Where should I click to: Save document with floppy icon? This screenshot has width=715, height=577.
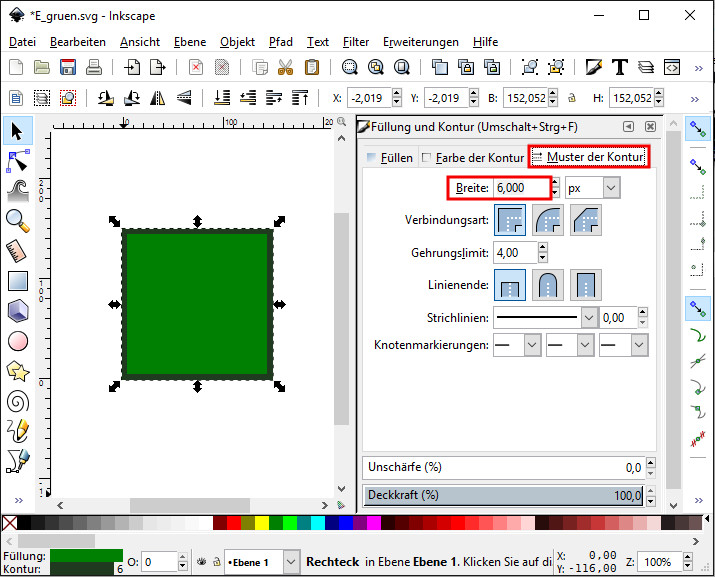(x=68, y=68)
